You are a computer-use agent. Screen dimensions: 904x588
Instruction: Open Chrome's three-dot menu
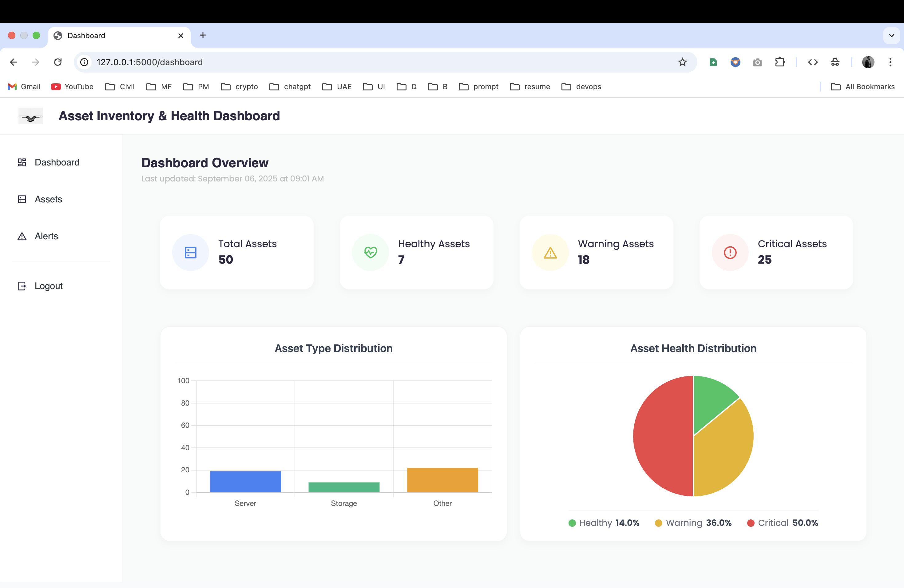(x=890, y=62)
